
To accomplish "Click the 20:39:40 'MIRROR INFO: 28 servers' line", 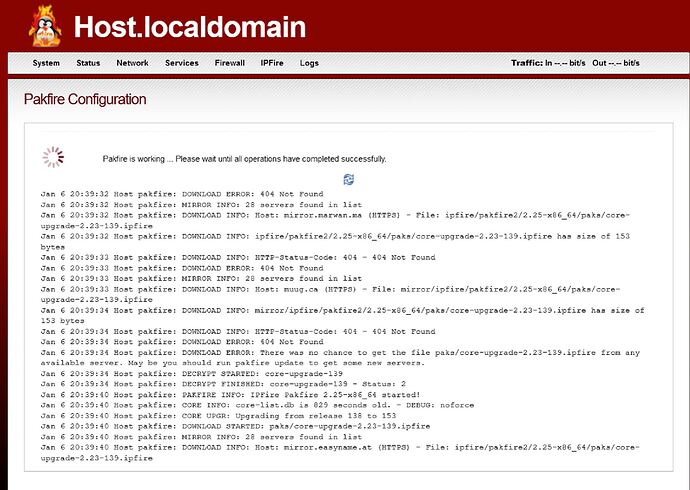I will 201,437.
